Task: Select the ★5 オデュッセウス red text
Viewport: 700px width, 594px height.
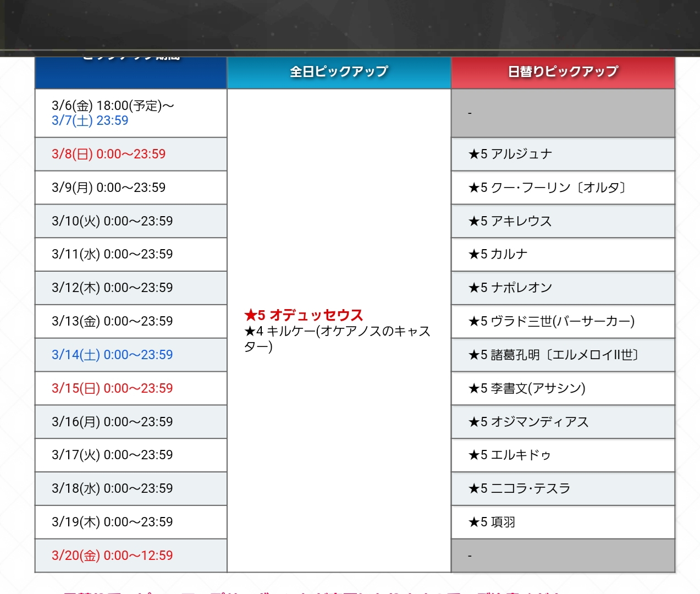Action: pyautogui.click(x=304, y=315)
